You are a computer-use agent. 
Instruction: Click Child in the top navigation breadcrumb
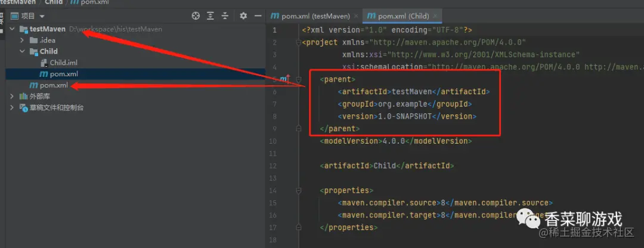(x=54, y=2)
